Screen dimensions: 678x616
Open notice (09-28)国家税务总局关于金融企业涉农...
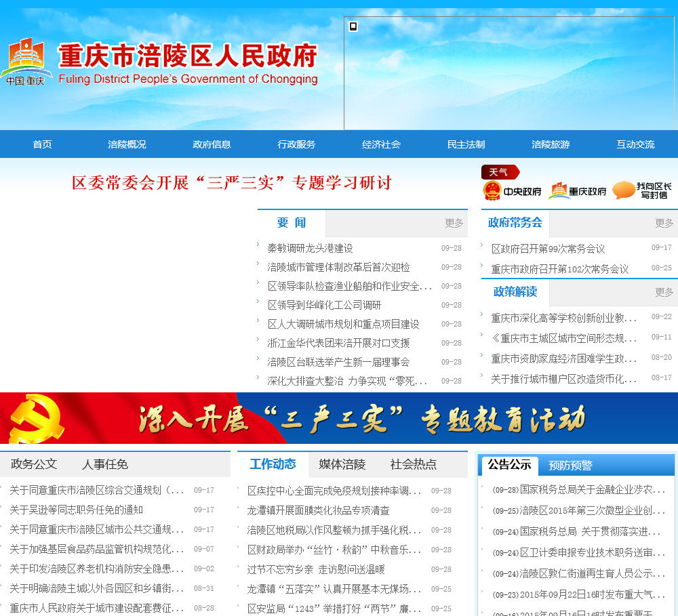pyautogui.click(x=578, y=489)
